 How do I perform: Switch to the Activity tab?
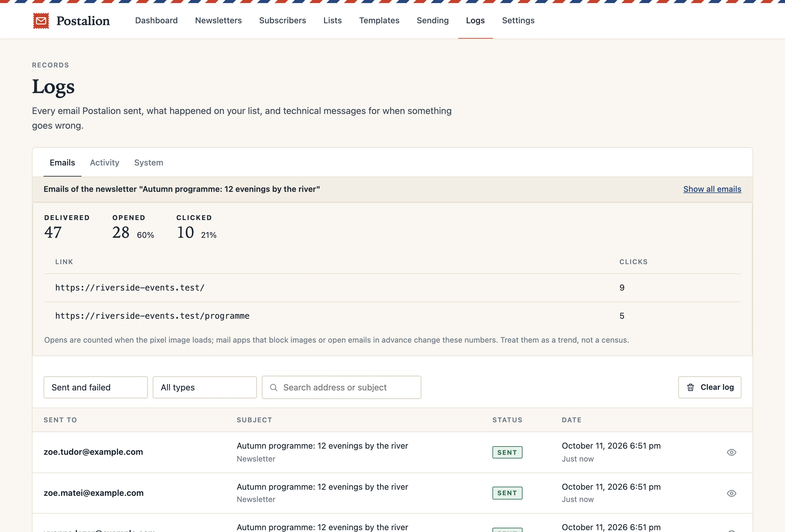[105, 163]
